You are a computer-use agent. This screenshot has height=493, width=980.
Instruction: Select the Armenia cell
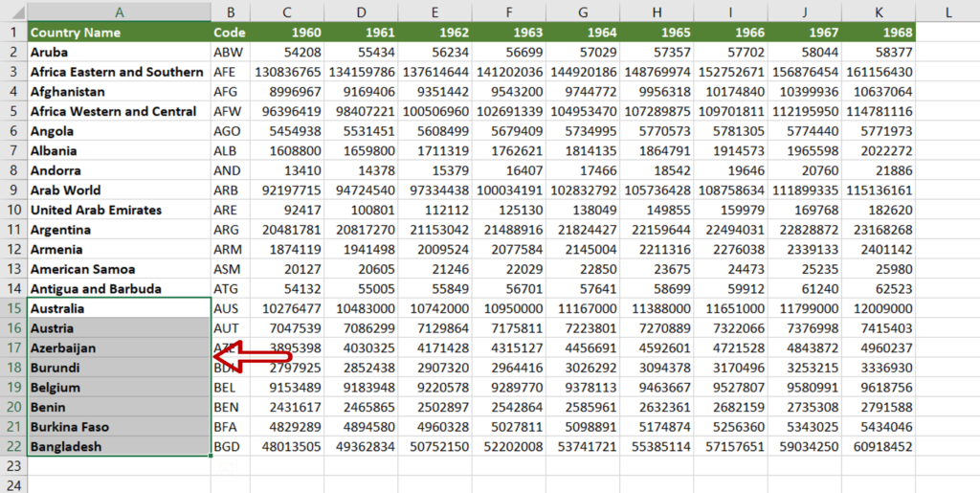pos(119,249)
